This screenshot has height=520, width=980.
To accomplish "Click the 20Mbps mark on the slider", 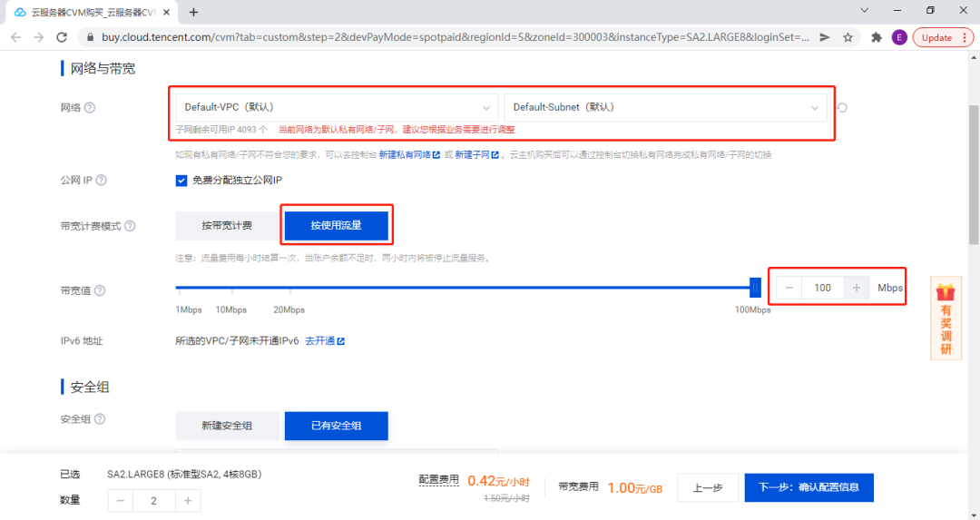I will 289,309.
